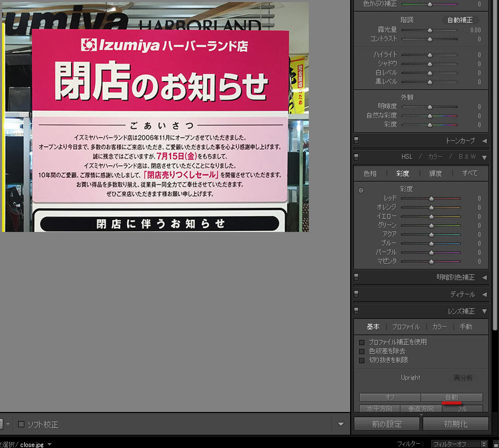
Task: Switch to the すべて tab
Action: point(470,173)
